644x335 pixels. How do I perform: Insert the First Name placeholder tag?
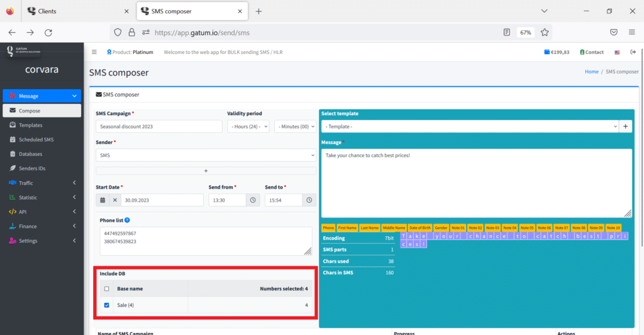point(347,228)
